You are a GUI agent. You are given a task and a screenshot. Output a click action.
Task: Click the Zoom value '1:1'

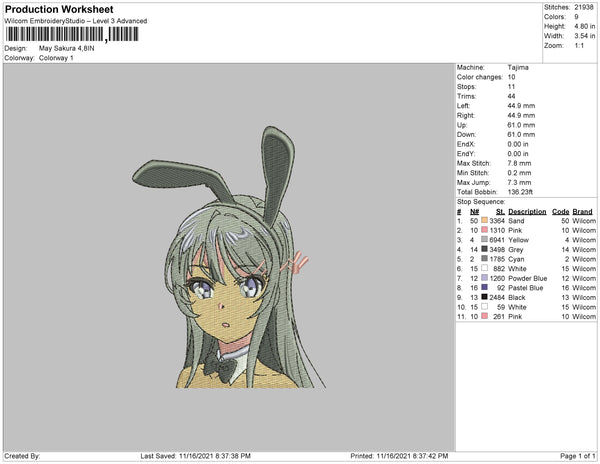tap(579, 46)
